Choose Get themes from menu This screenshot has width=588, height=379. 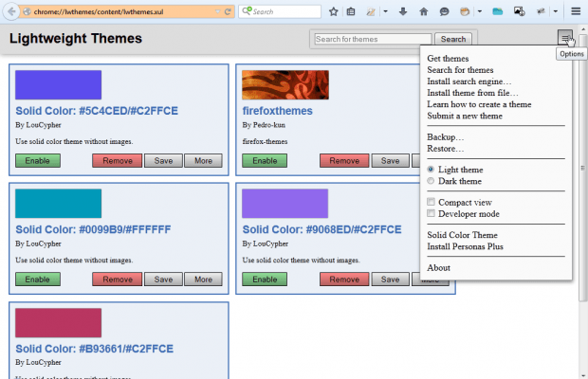[448, 59]
